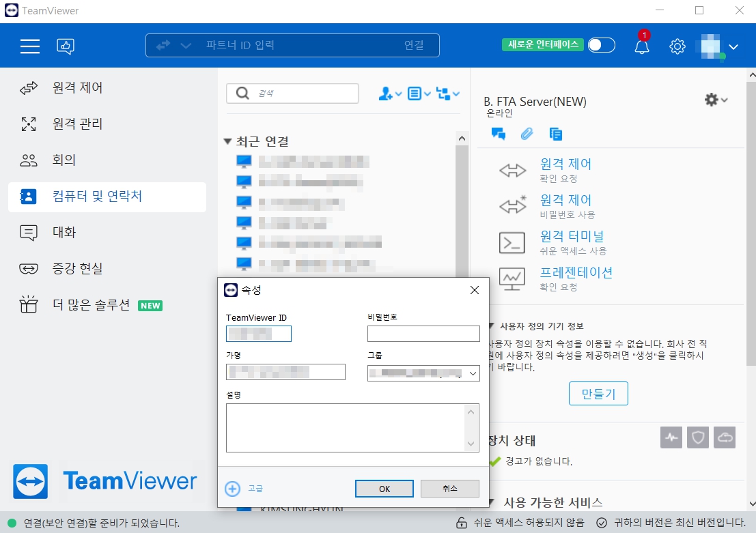Click OK in 속성 dialog
The width and height of the screenshot is (756, 533).
(384, 489)
